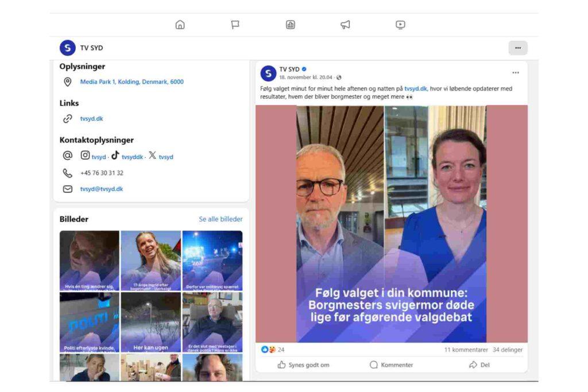The image size is (588, 392).
Task: Open the Politi efterlyste kvinde thumbnail
Action: (89, 322)
